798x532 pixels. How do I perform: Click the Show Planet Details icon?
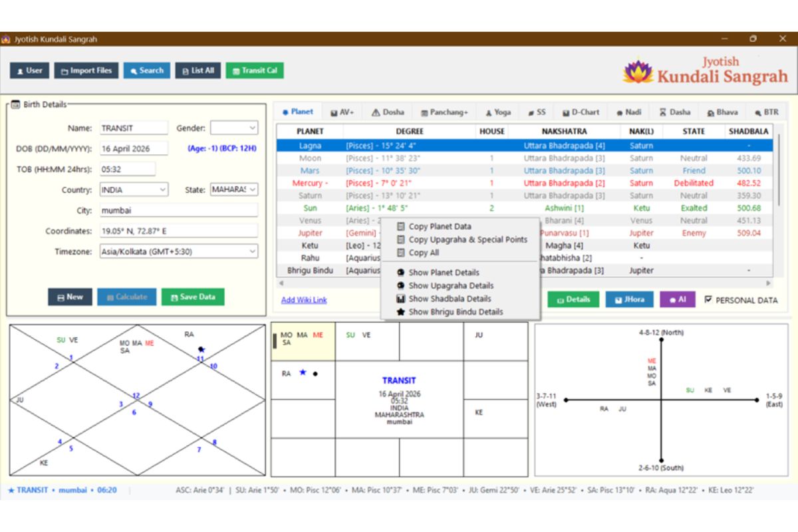pos(400,273)
